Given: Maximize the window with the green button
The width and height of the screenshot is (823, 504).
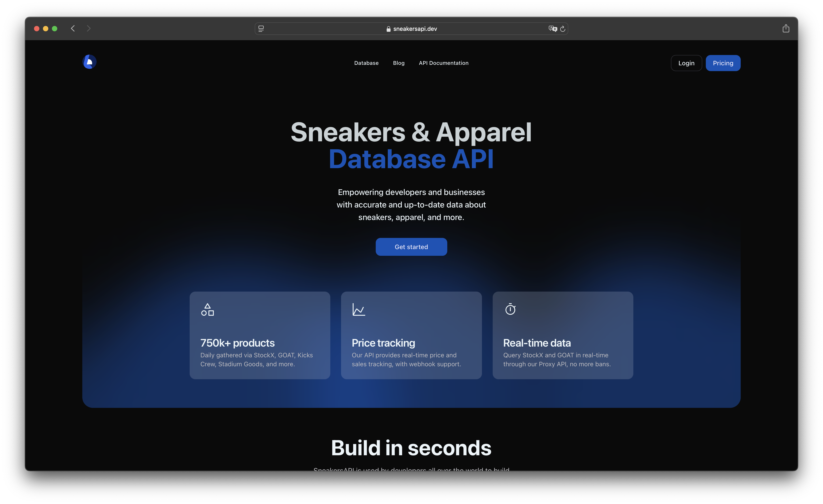Looking at the screenshot, I should click(55, 29).
